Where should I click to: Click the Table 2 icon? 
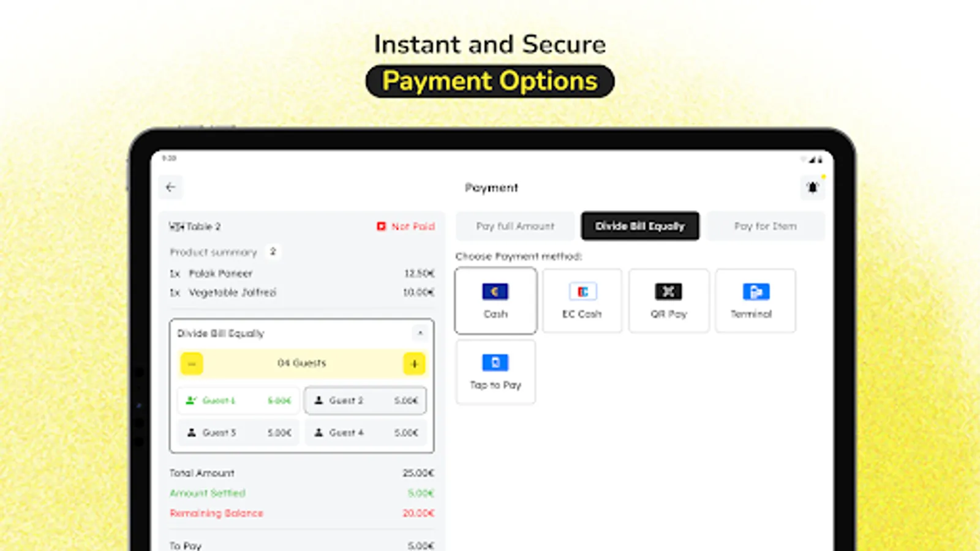point(176,227)
